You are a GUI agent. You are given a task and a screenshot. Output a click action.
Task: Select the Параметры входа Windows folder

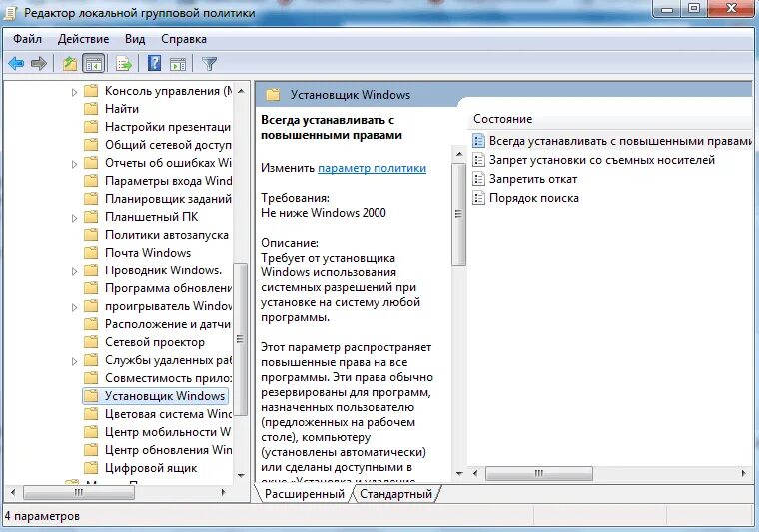[168, 181]
